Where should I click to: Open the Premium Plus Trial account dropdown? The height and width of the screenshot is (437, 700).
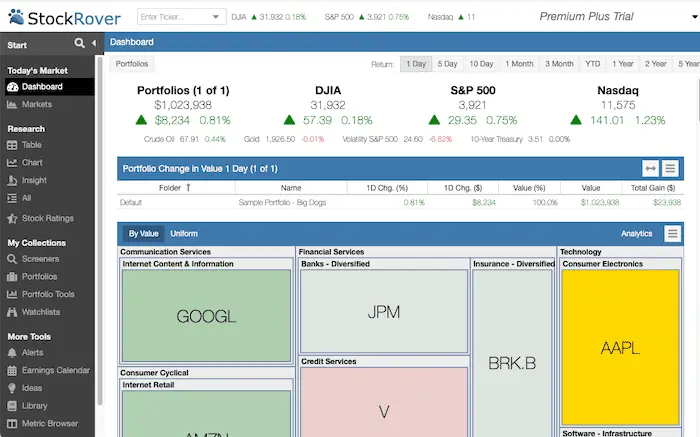coord(695,17)
